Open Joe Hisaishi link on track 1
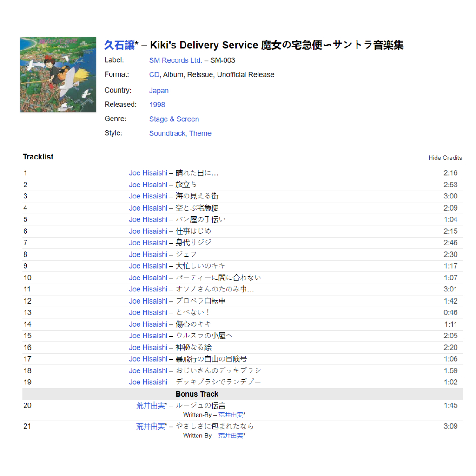Screen dimensions: 476x476 tap(148, 173)
